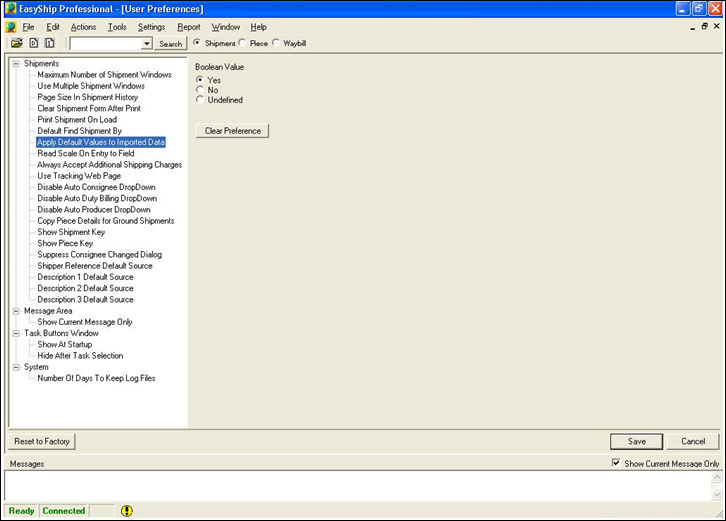Click the Messages scrollbar up arrow
The width and height of the screenshot is (726, 521).
(x=716, y=477)
